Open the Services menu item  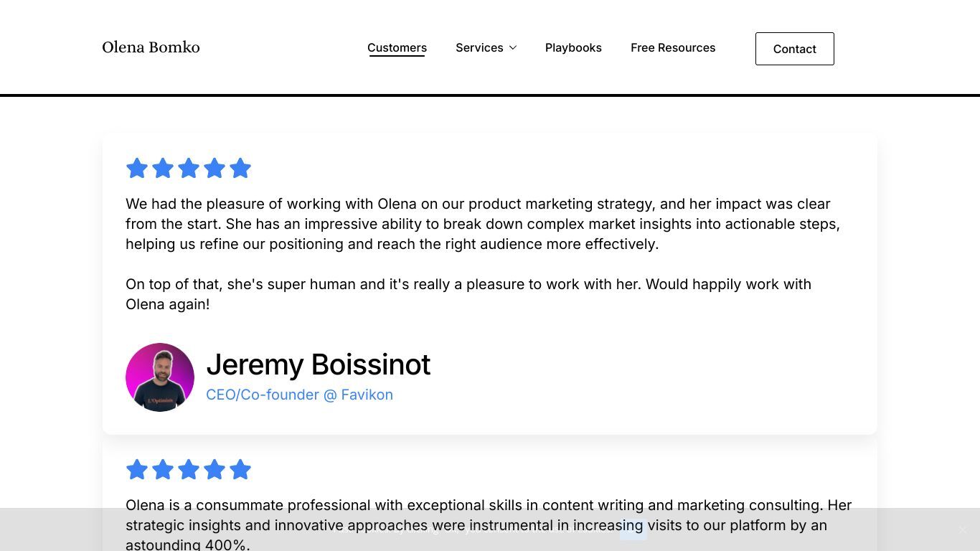point(479,47)
